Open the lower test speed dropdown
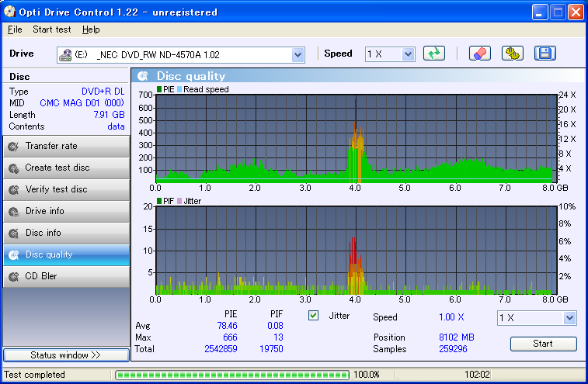The height and width of the screenshot is (384, 588). coord(569,318)
